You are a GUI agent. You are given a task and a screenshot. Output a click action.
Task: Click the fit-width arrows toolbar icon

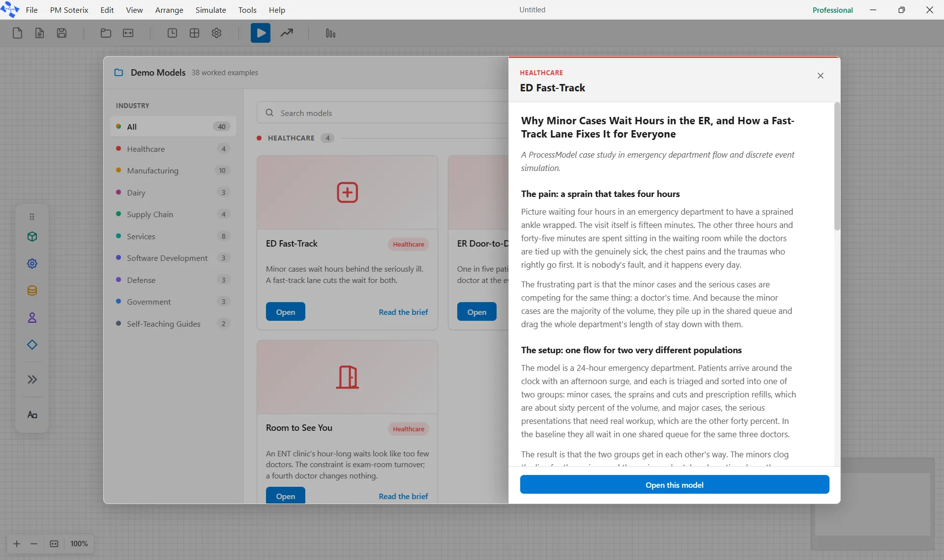[x=128, y=33]
